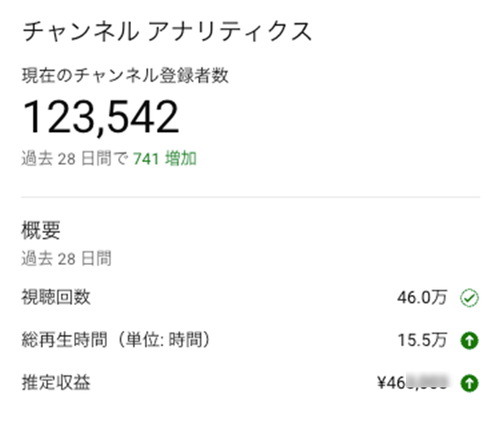Click the 概要 section heading

41,230
